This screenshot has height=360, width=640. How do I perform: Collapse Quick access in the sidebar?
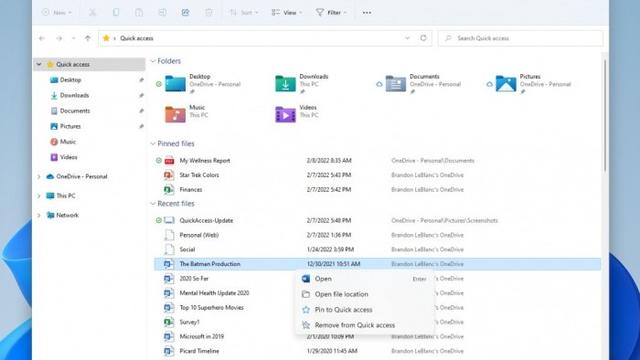tap(39, 64)
